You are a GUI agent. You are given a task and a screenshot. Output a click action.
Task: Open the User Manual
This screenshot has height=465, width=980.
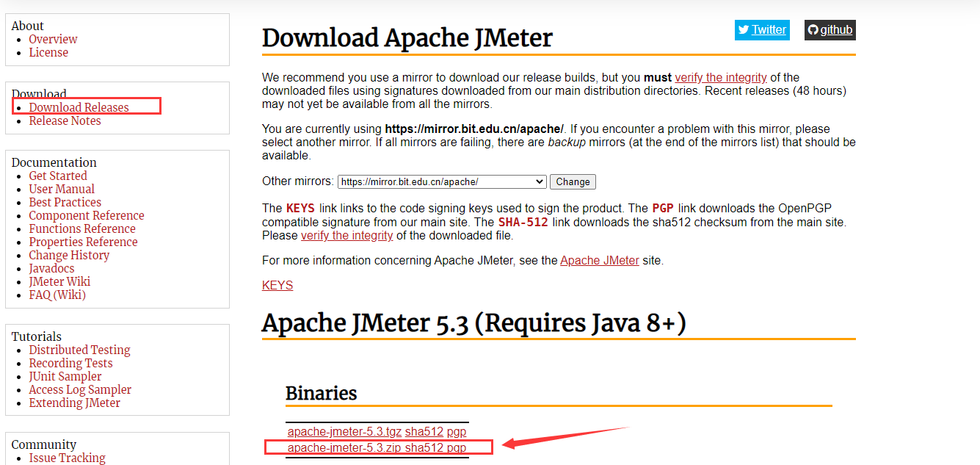pos(62,189)
